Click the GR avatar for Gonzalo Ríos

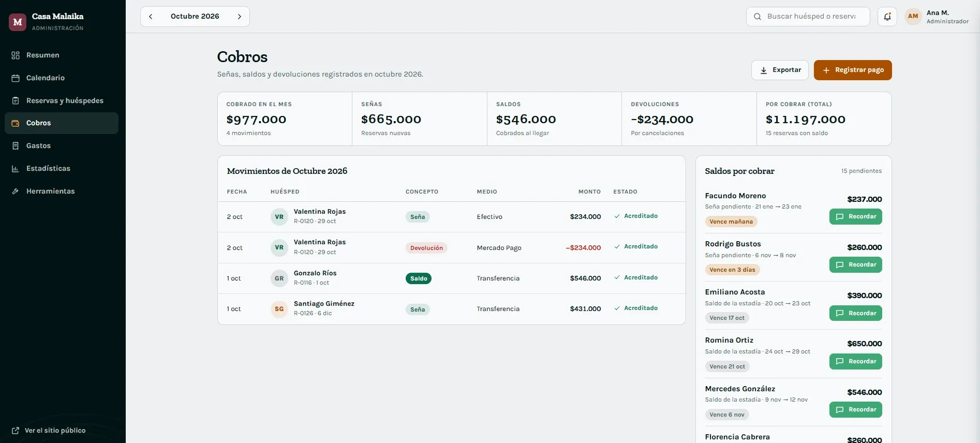[x=279, y=278]
